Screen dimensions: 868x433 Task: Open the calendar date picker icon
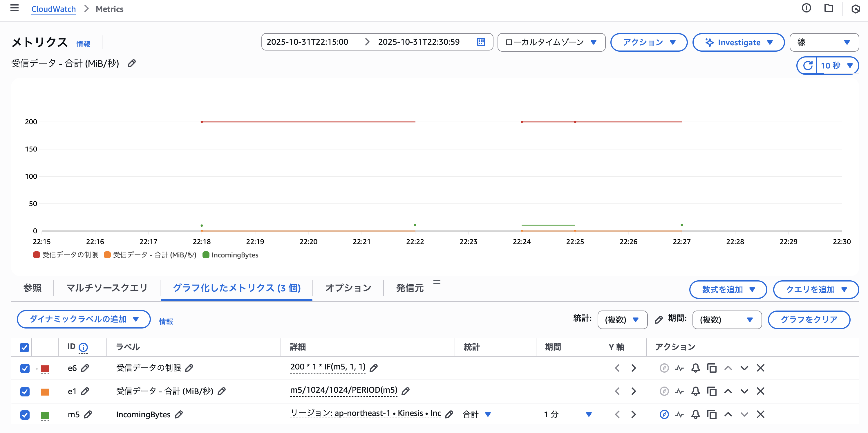click(x=481, y=42)
